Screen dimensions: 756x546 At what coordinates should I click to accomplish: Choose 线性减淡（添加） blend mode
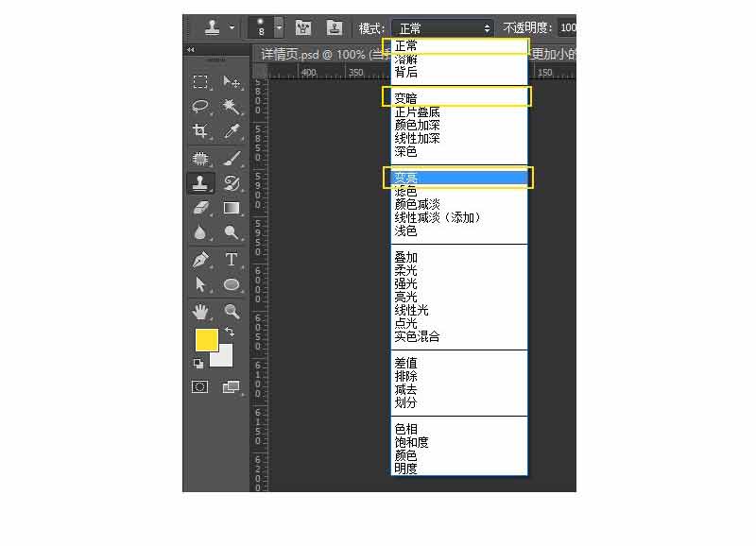click(459, 217)
